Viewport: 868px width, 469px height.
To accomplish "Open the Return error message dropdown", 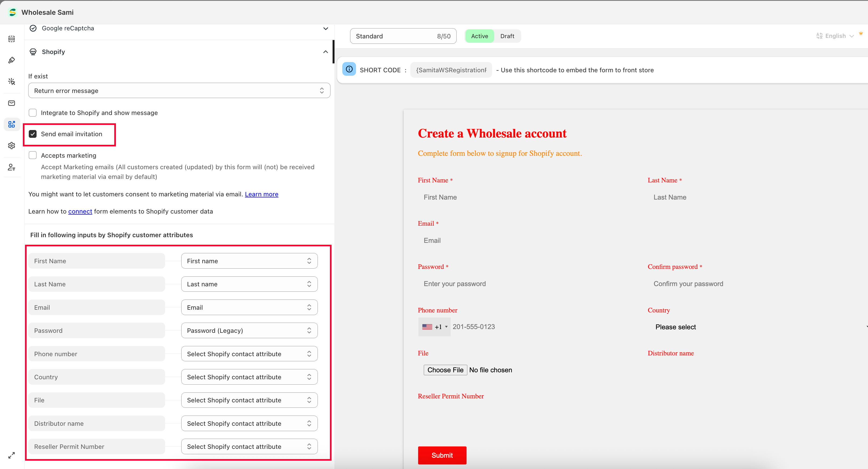I will click(179, 91).
